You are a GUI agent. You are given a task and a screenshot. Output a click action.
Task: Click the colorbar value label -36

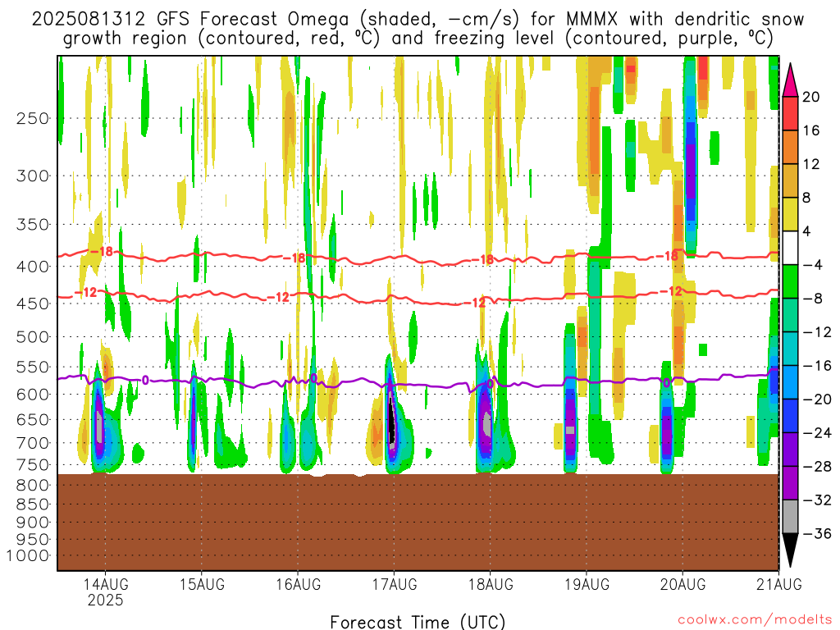point(818,533)
